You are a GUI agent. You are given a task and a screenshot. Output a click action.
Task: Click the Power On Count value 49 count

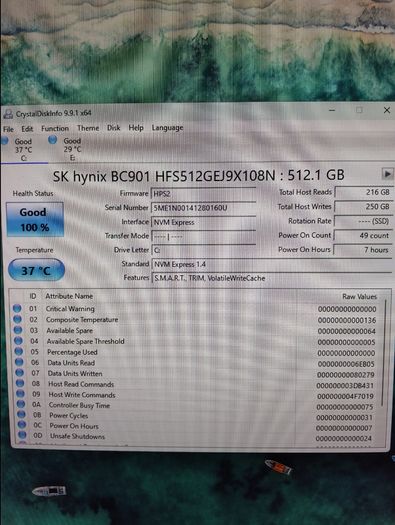point(364,235)
